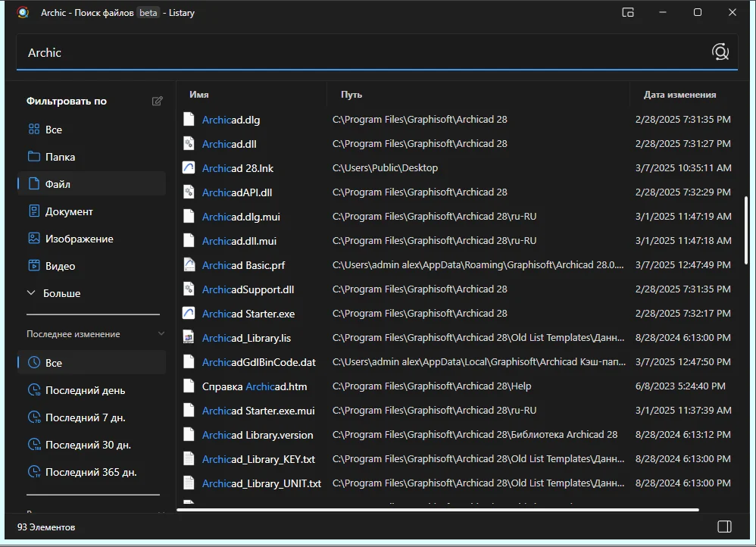Image resolution: width=756 pixels, height=547 pixels.
Task: Click the ArchicadSupport.dll gear file icon
Action: [189, 289]
